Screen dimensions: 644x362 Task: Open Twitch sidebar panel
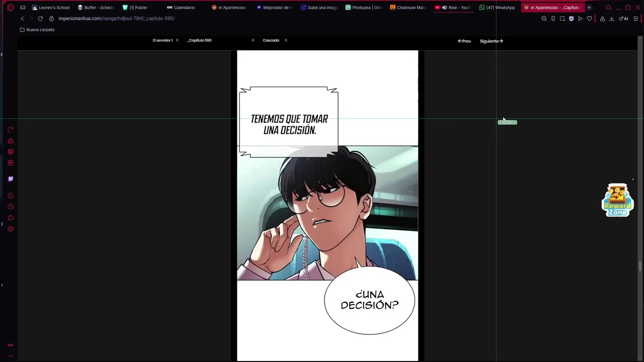(x=11, y=179)
